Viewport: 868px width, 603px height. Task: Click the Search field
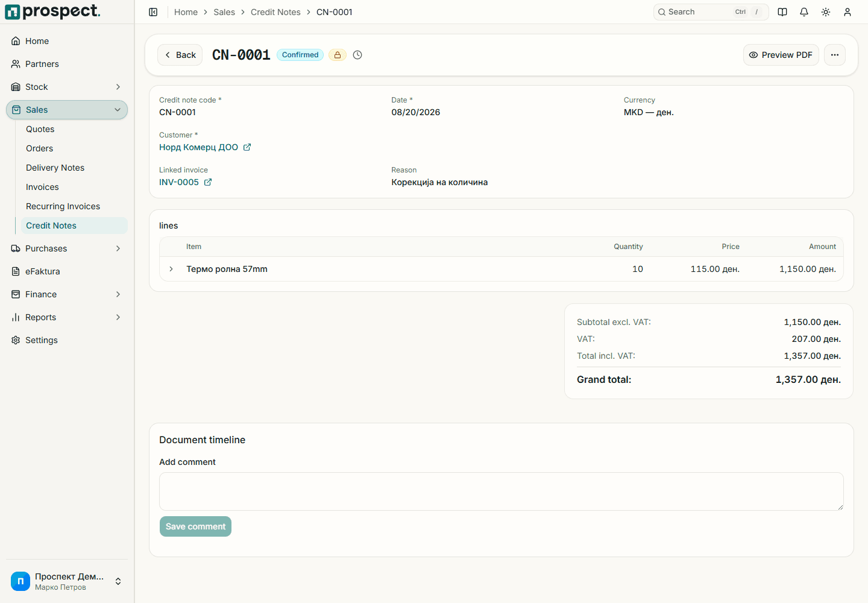click(711, 12)
